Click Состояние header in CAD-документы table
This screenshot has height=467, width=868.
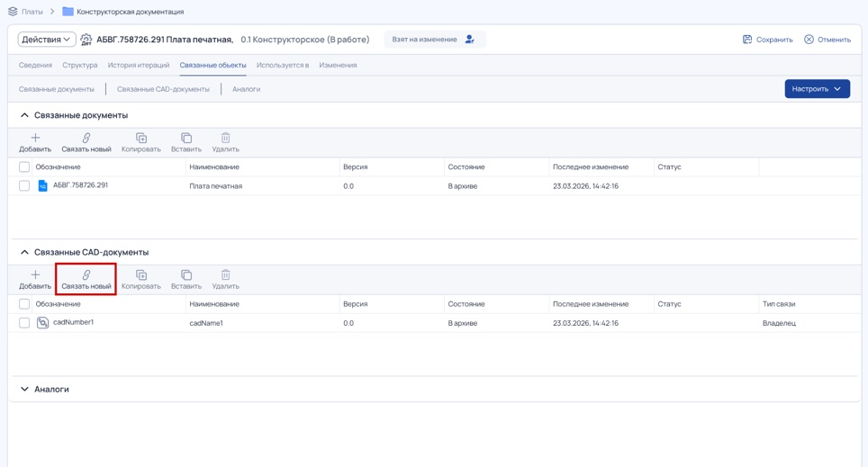pyautogui.click(x=466, y=304)
